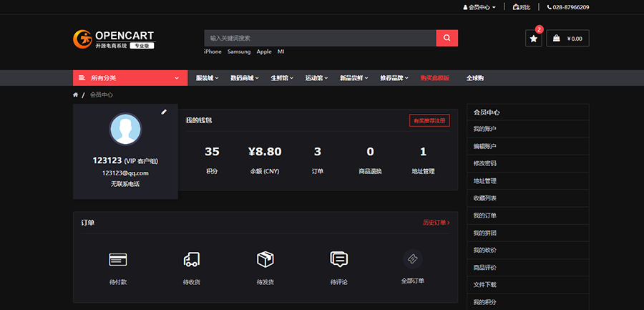644x310 pixels.
Task: Click the 有奖推荐注册 button
Action: tap(429, 120)
